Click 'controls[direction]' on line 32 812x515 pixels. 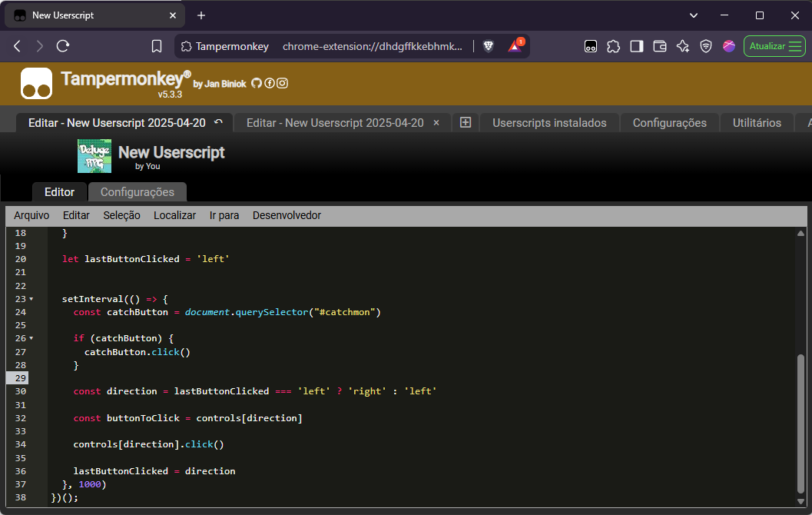(249, 417)
